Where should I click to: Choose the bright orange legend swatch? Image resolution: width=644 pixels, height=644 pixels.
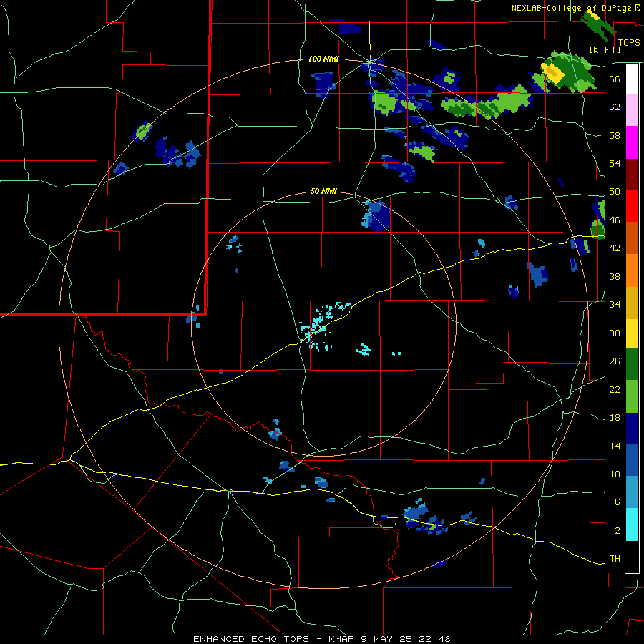(632, 270)
